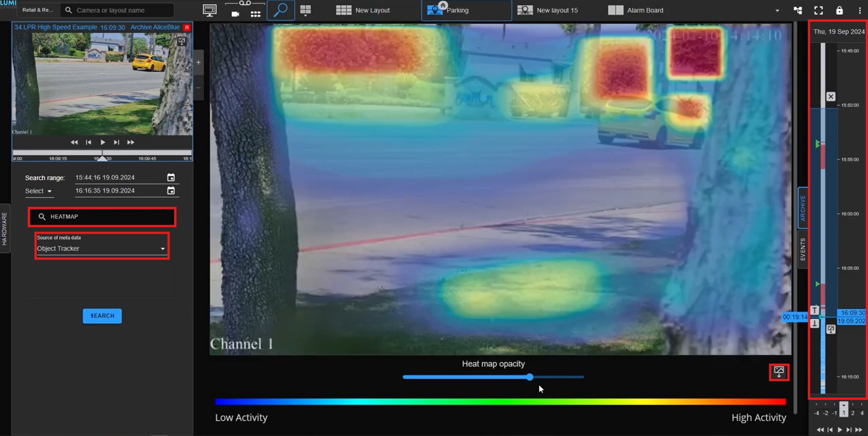Open the three-dot more options menu
Image resolution: width=868 pixels, height=436 pixels.
859,10
